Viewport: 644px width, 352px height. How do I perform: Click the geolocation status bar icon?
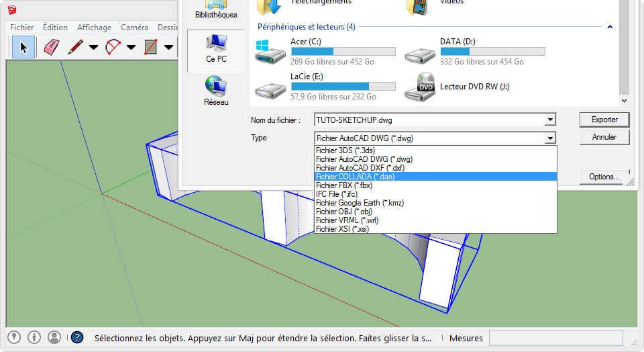(x=14, y=338)
